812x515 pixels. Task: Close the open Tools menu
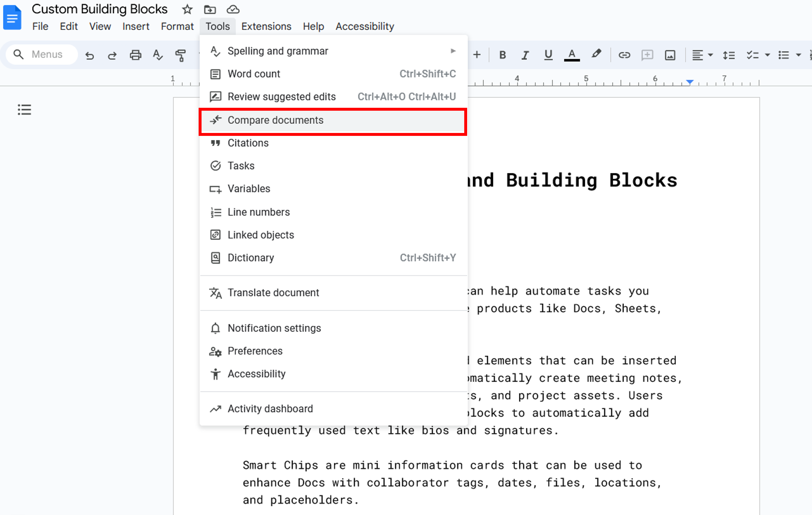point(218,26)
